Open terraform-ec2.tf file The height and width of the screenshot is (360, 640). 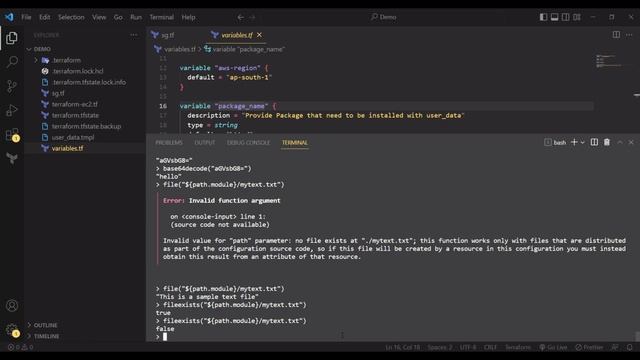[74, 104]
